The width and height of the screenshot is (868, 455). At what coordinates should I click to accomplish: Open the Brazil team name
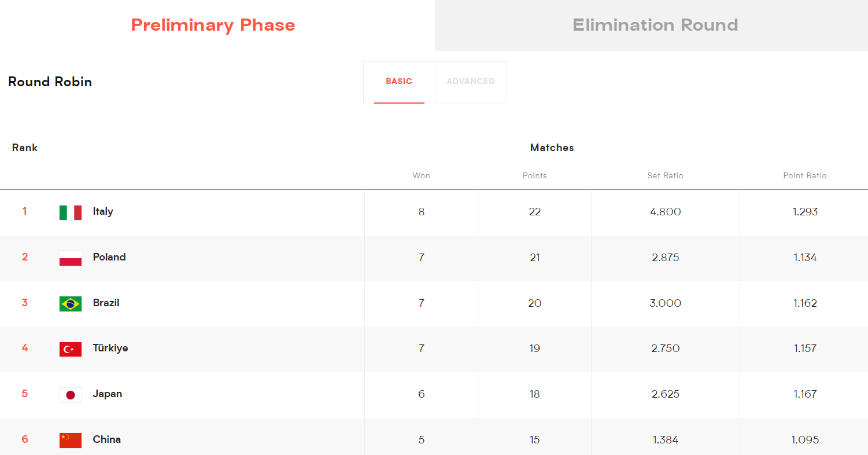[106, 303]
